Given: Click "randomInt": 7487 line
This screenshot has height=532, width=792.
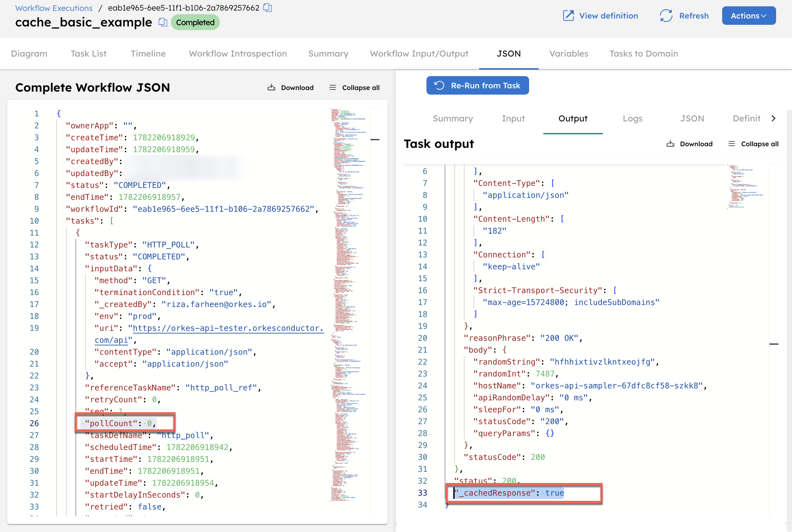Looking at the screenshot, I should pyautogui.click(x=516, y=374).
